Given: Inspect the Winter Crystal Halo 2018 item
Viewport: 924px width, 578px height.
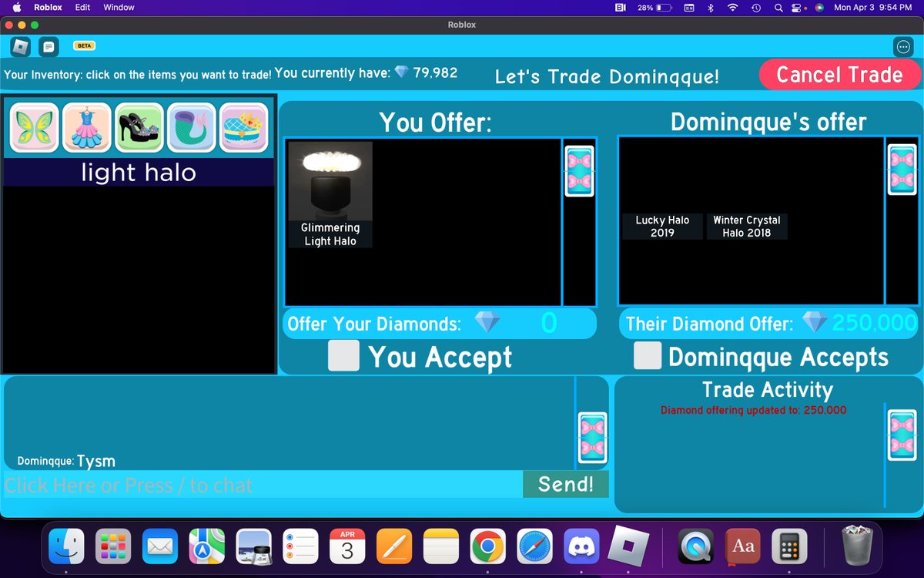Looking at the screenshot, I should point(747,227).
